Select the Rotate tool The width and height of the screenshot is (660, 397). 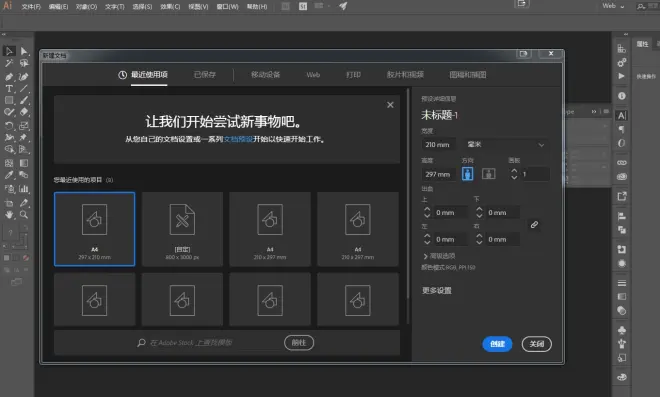tap(9, 125)
